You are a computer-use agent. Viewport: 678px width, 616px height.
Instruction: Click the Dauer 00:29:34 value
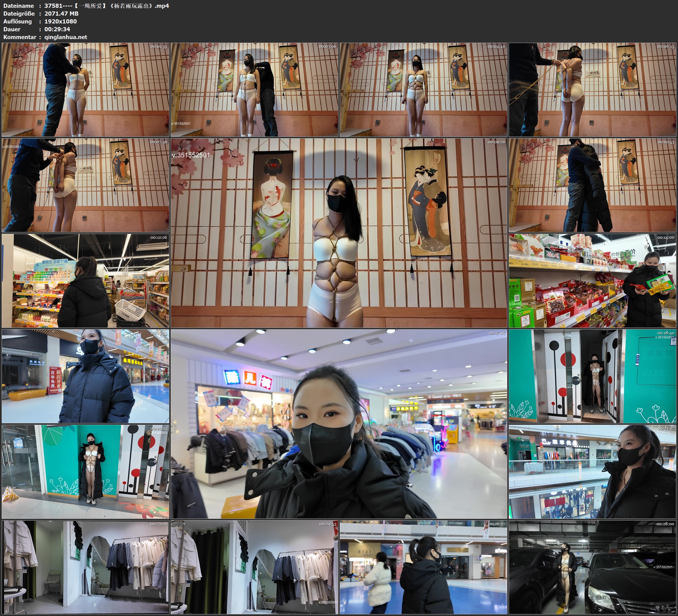coord(57,29)
